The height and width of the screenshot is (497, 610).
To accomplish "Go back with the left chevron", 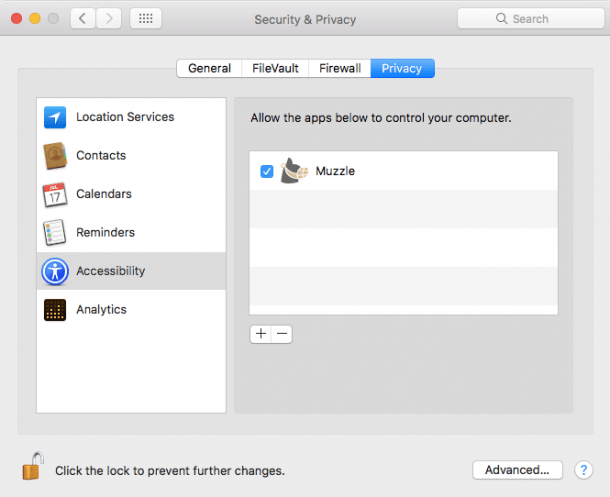I will [83, 18].
